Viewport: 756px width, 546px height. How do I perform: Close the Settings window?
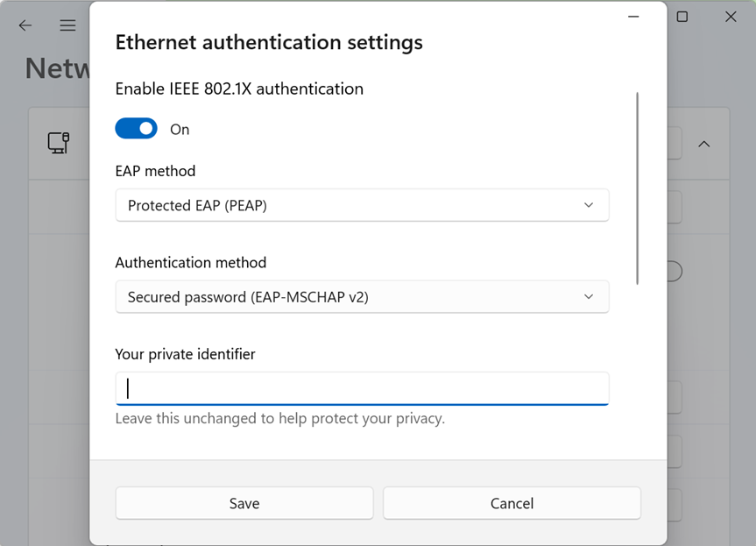pos(731,17)
